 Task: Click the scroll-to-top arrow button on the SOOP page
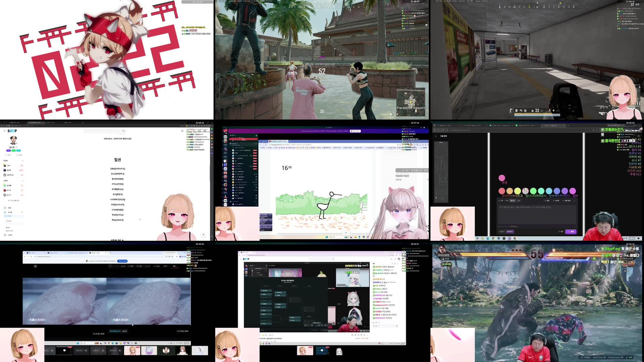(x=203, y=235)
